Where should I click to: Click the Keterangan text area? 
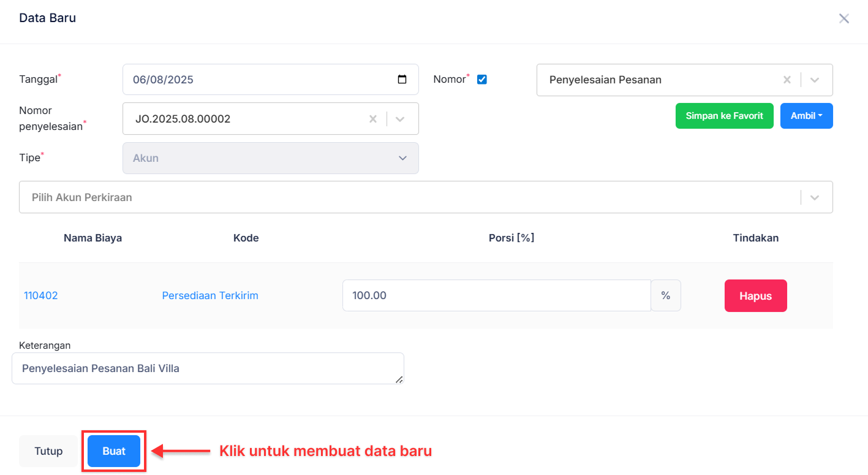pyautogui.click(x=208, y=368)
